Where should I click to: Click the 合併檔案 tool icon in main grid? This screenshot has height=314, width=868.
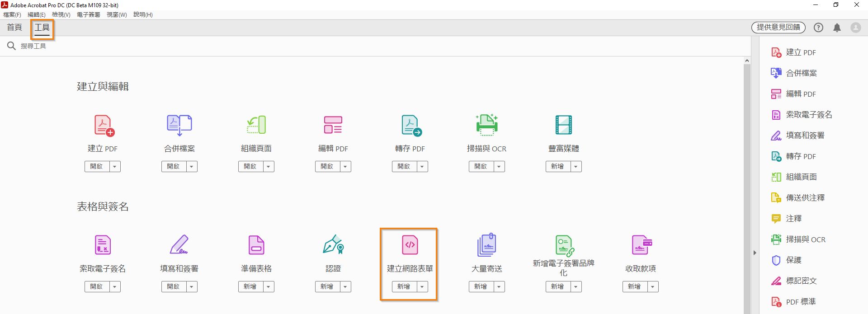point(179,125)
